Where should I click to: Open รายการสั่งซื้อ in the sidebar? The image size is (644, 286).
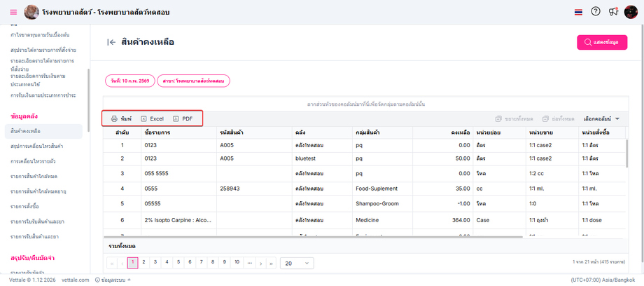coord(25,206)
